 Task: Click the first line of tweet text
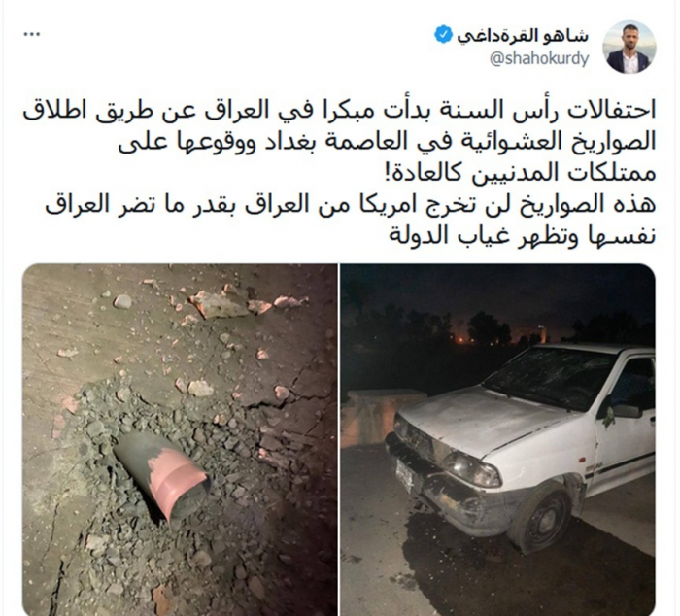click(x=339, y=111)
